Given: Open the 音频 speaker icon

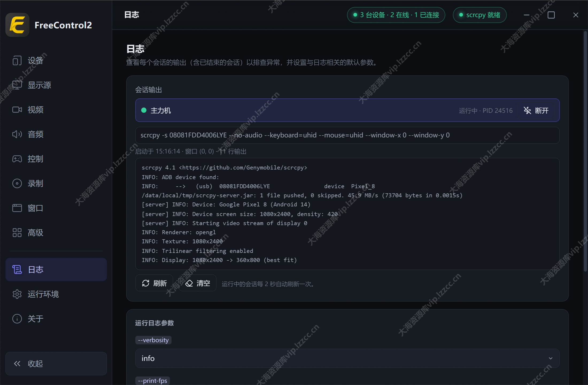Looking at the screenshot, I should click(17, 134).
